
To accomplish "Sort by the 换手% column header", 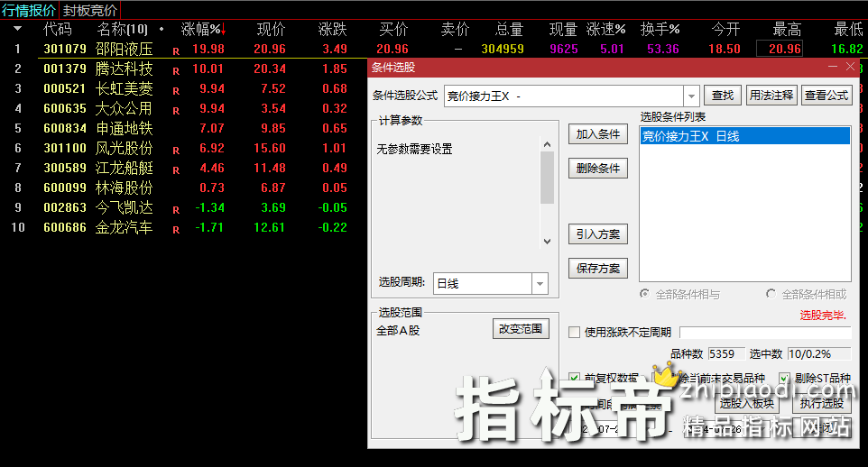I will (x=660, y=29).
